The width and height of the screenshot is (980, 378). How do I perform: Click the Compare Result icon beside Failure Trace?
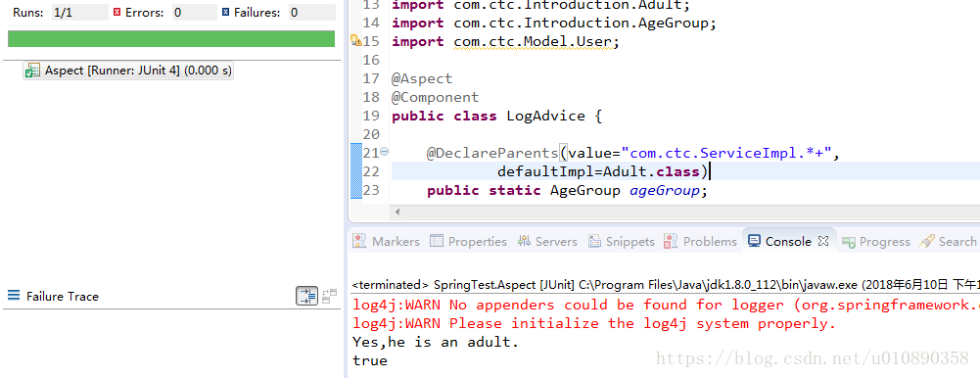329,296
